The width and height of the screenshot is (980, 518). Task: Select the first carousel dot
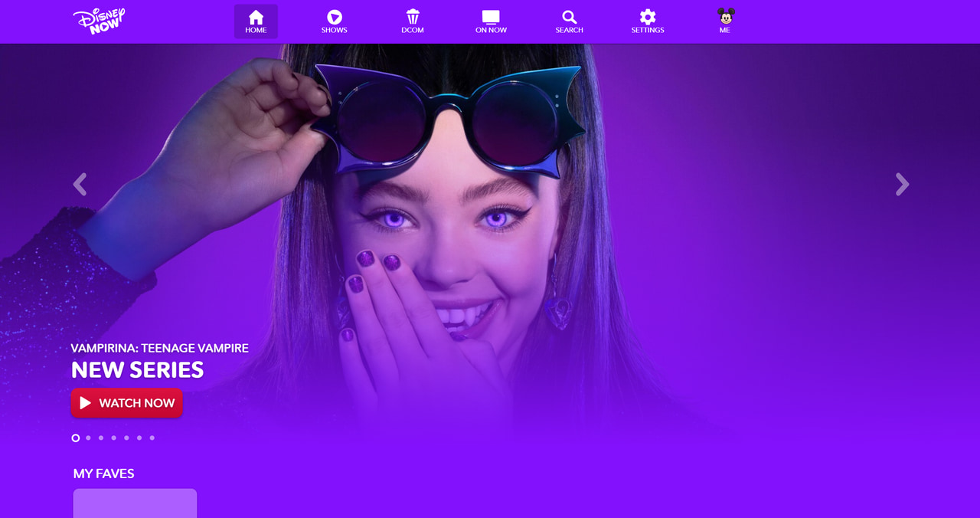tap(76, 438)
